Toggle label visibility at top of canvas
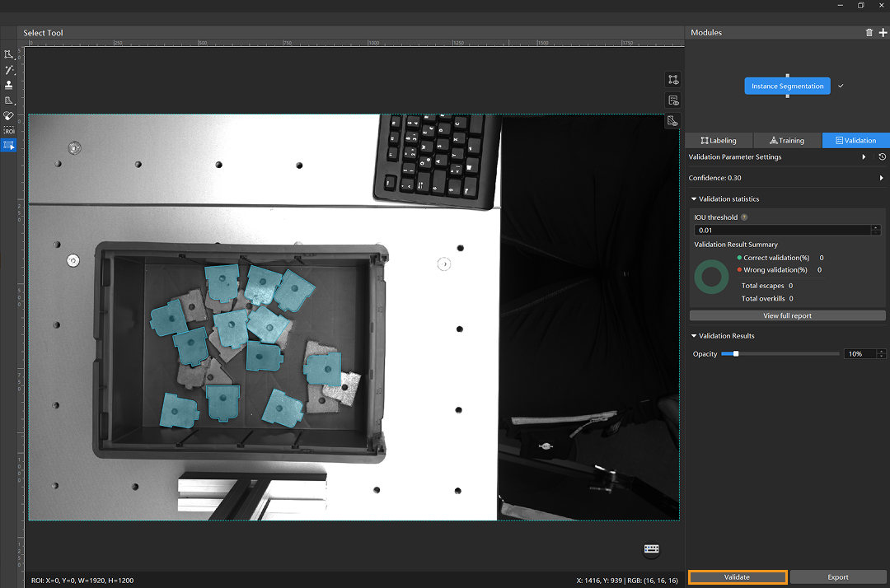This screenshot has height=588, width=890. click(x=673, y=80)
